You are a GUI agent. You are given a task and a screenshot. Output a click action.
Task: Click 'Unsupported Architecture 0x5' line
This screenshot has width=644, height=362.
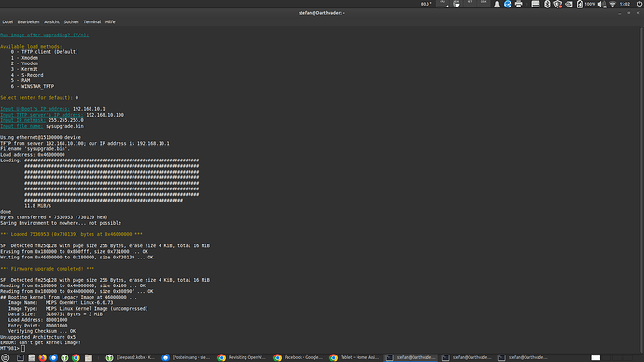click(37, 337)
